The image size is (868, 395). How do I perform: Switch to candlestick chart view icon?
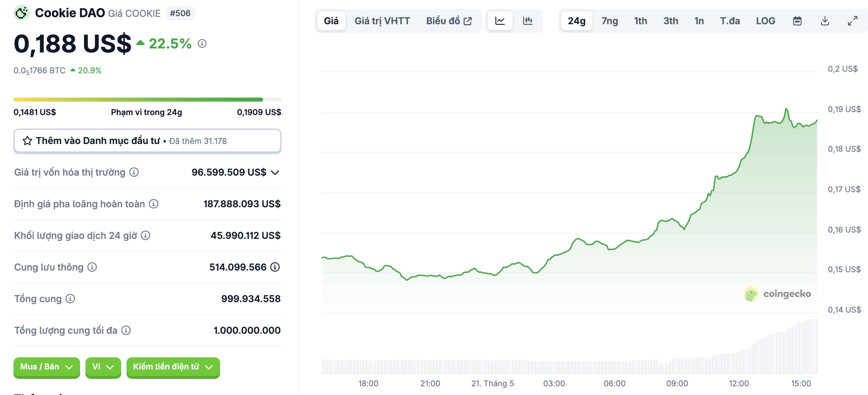527,21
